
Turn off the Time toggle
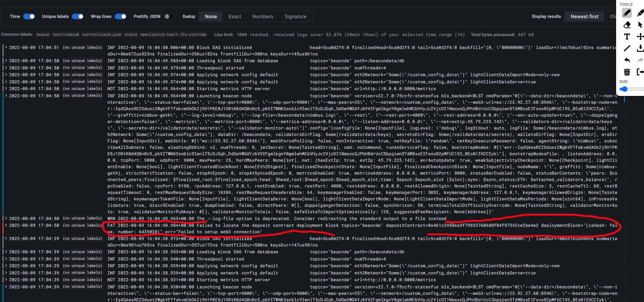(29, 16)
